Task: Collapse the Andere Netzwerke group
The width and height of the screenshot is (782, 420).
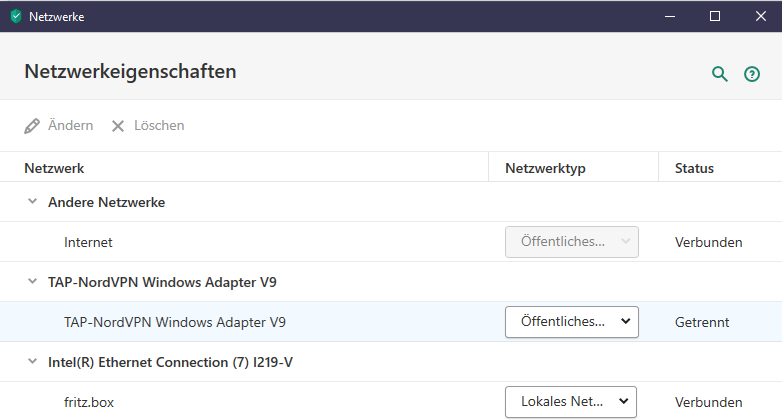Action: pyautogui.click(x=32, y=202)
